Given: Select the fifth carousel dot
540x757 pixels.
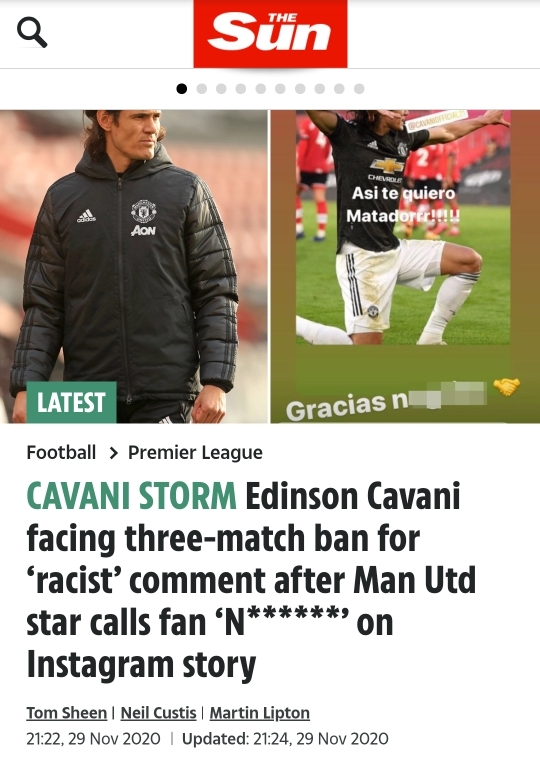Looking at the screenshot, I should tap(261, 89).
